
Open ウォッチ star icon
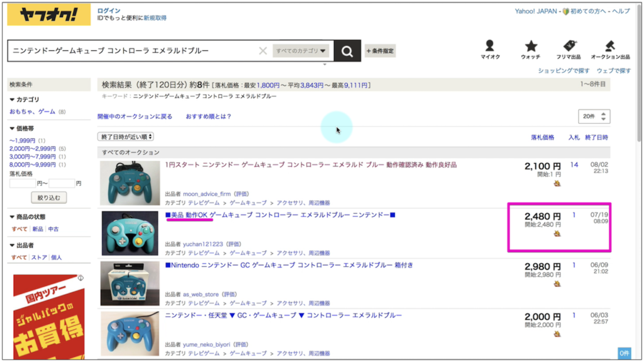[531, 50]
